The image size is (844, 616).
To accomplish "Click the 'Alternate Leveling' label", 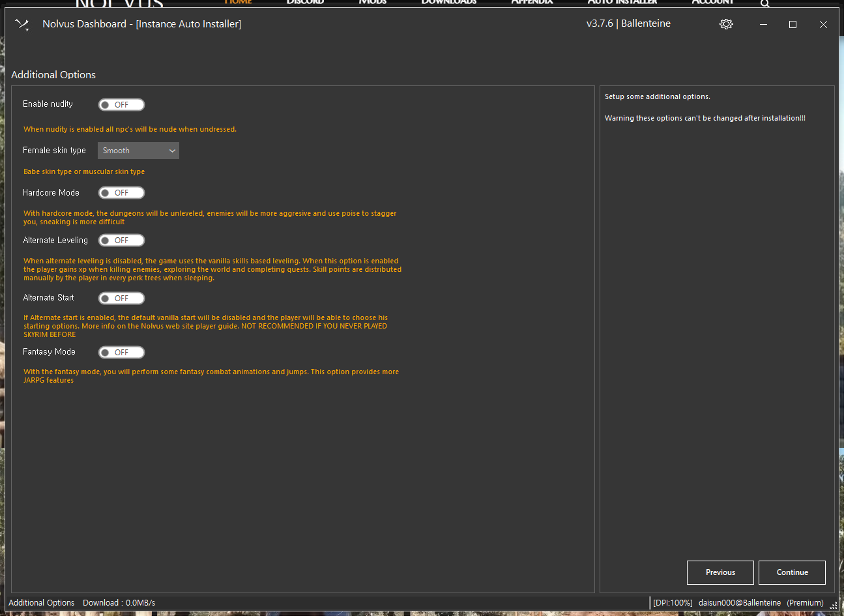I will pyautogui.click(x=55, y=241).
